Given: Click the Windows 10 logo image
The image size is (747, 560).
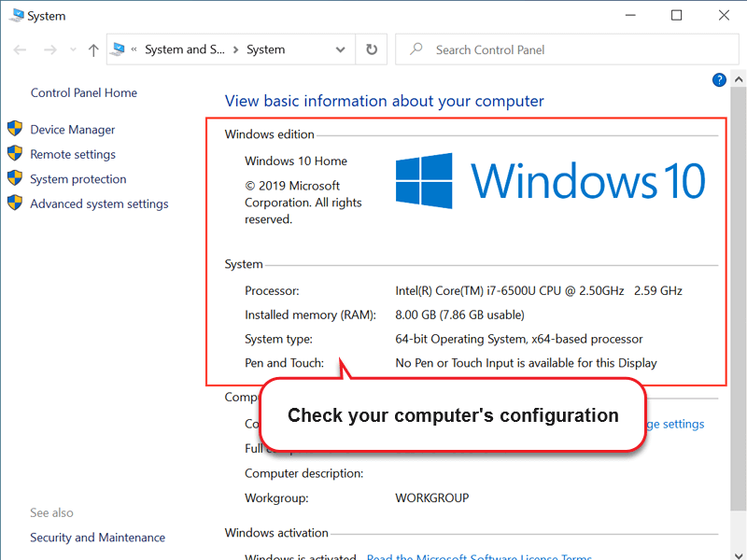Looking at the screenshot, I should tap(550, 181).
